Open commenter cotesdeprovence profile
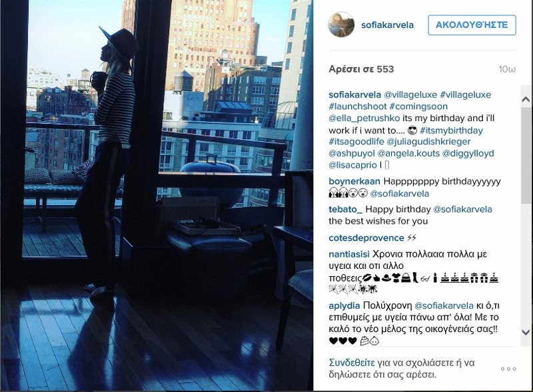This screenshot has height=392, width=533. coord(366,238)
